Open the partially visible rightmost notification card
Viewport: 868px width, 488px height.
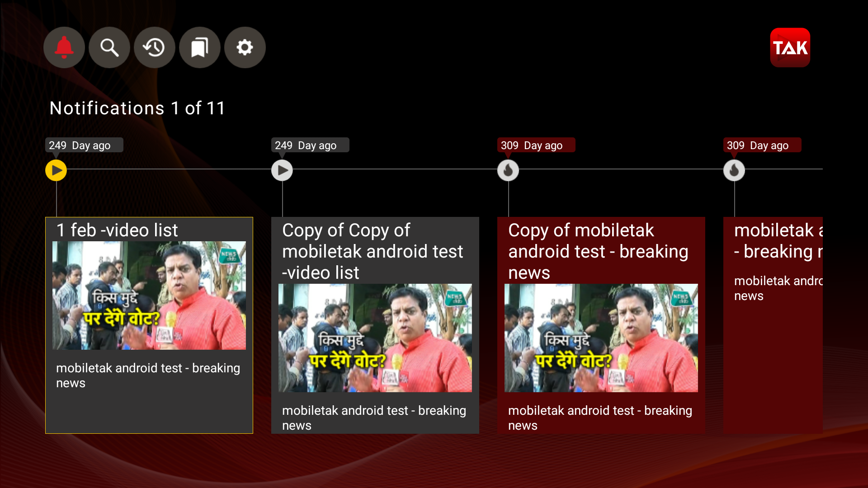(796, 324)
